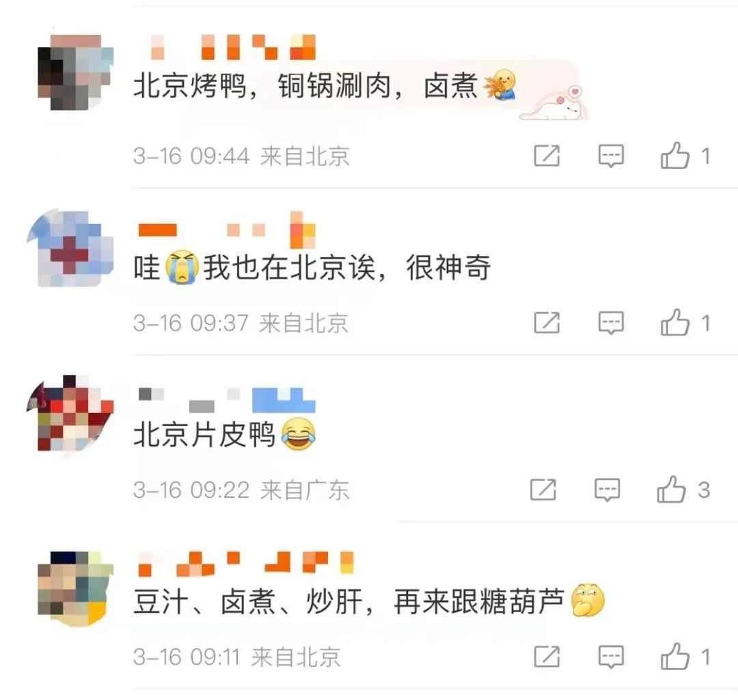Screen dimensions: 738x700
Task: Open red-cross avatar of 我也在北京诶 commenter
Action: coord(70,248)
